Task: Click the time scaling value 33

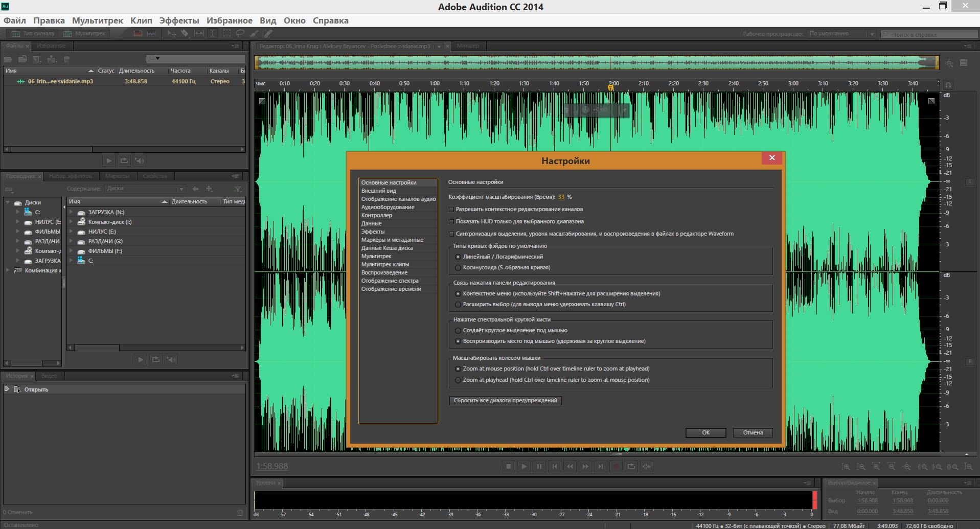Action: 561,197
